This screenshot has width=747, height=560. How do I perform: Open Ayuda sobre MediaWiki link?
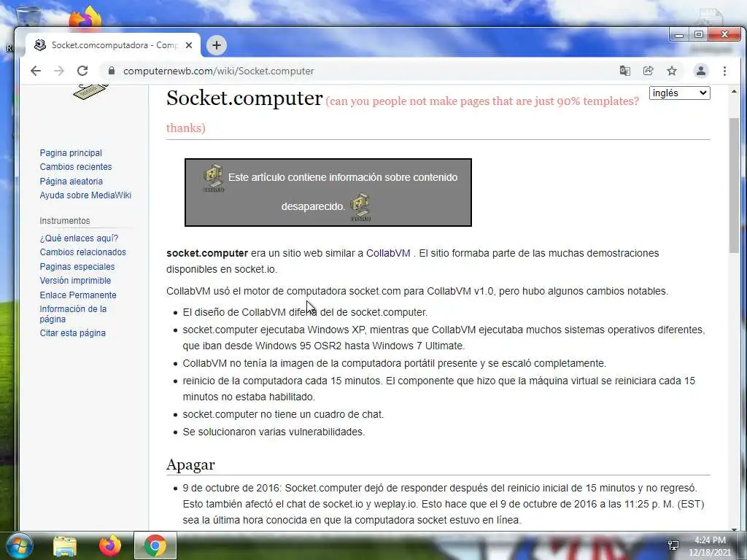[x=85, y=195]
